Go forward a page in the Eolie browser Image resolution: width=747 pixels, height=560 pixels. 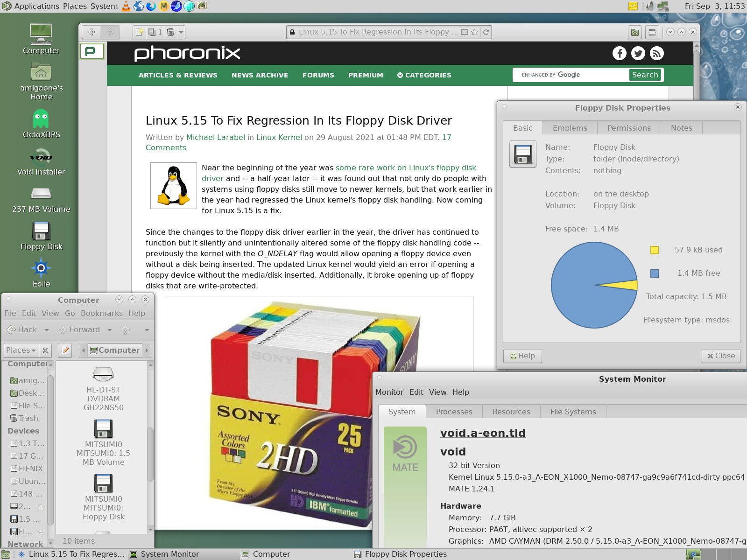[x=110, y=32]
